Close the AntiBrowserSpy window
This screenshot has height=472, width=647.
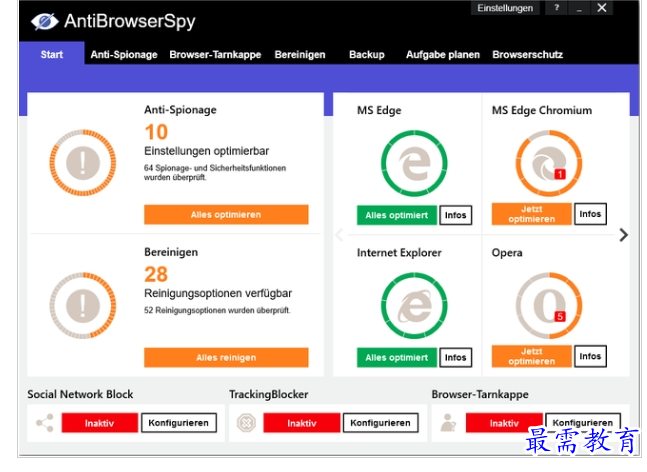click(602, 8)
